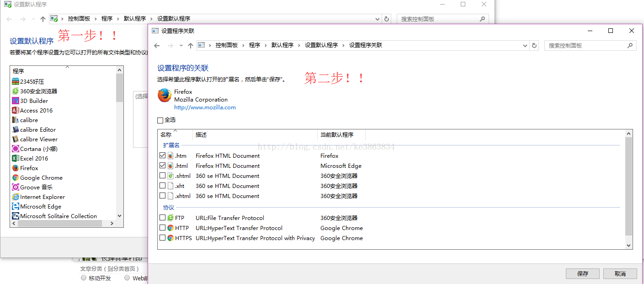Select the 移动开发 radio button
The width and height of the screenshot is (644, 284).
pyautogui.click(x=83, y=278)
